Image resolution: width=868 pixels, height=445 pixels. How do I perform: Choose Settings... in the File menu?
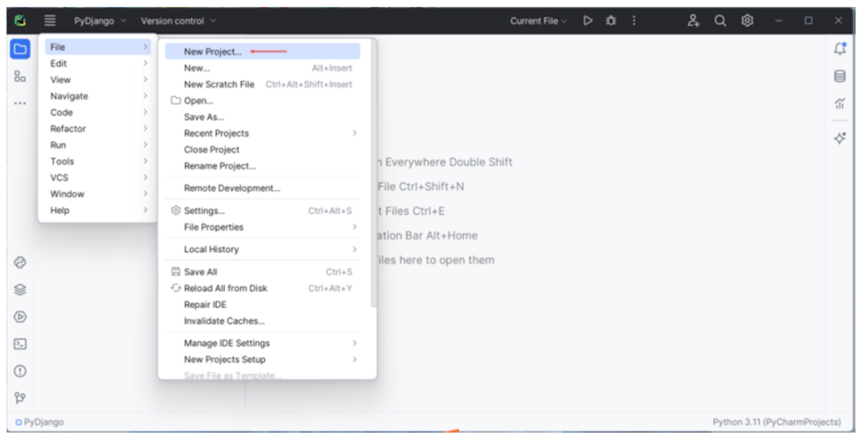tap(205, 211)
